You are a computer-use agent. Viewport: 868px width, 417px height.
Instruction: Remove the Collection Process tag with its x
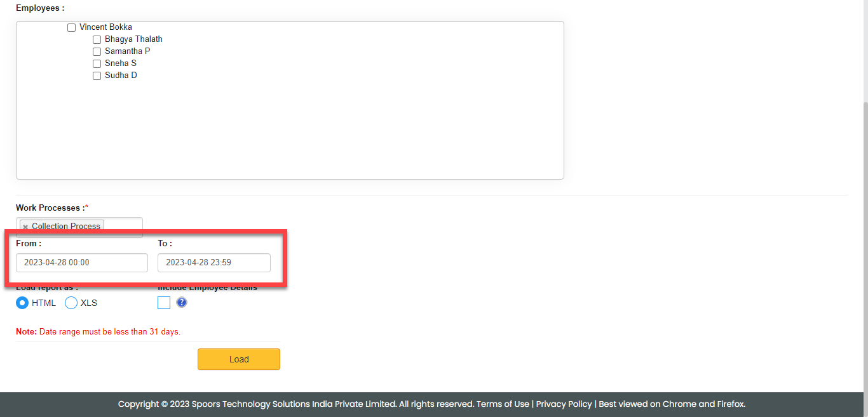25,227
